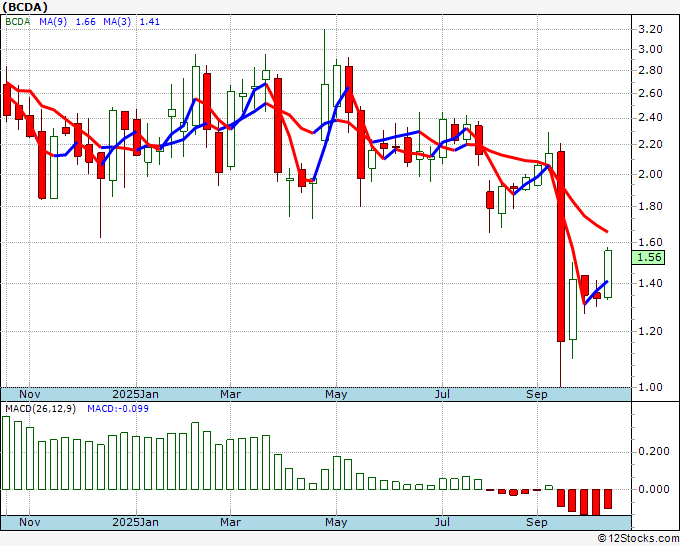Click Nov on the MACD panel date axis
Viewport: 680px width, 546px height.
pos(29,522)
